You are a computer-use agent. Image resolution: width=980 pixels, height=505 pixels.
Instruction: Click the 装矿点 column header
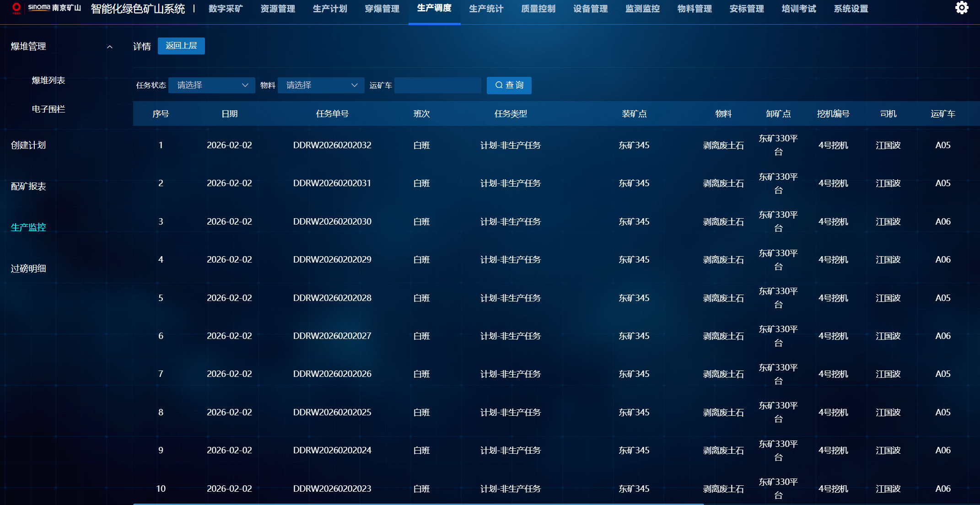(634, 114)
